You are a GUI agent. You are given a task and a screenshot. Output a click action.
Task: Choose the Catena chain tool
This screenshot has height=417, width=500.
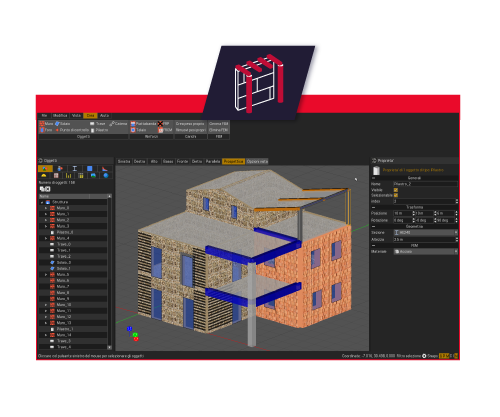click(x=118, y=124)
